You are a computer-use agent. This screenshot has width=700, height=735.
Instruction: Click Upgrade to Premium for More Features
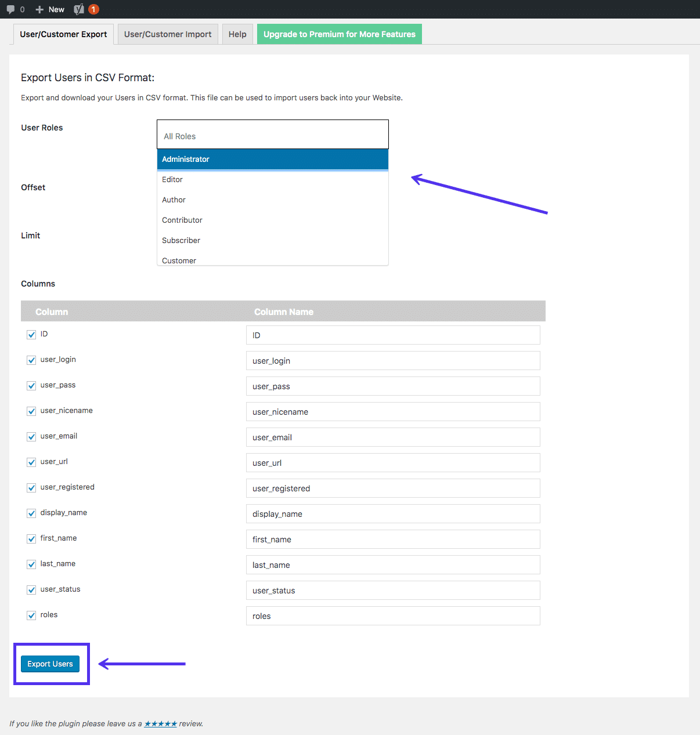click(x=339, y=34)
